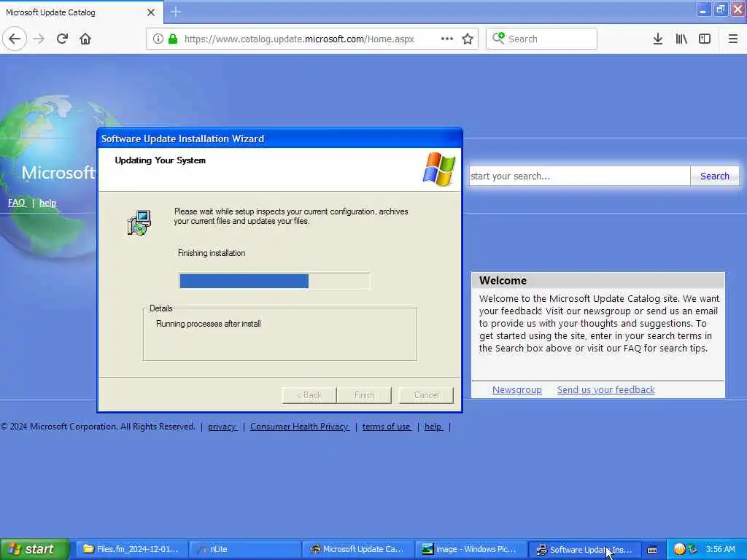Screen dimensions: 747x560
Task: Click the green padlock security icon
Action: pyautogui.click(x=174, y=39)
